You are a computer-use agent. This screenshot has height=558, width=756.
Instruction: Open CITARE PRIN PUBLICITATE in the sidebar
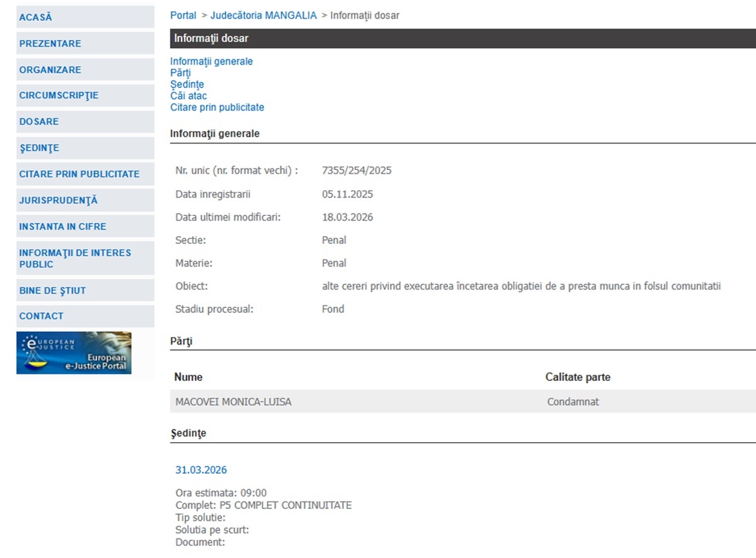click(79, 174)
